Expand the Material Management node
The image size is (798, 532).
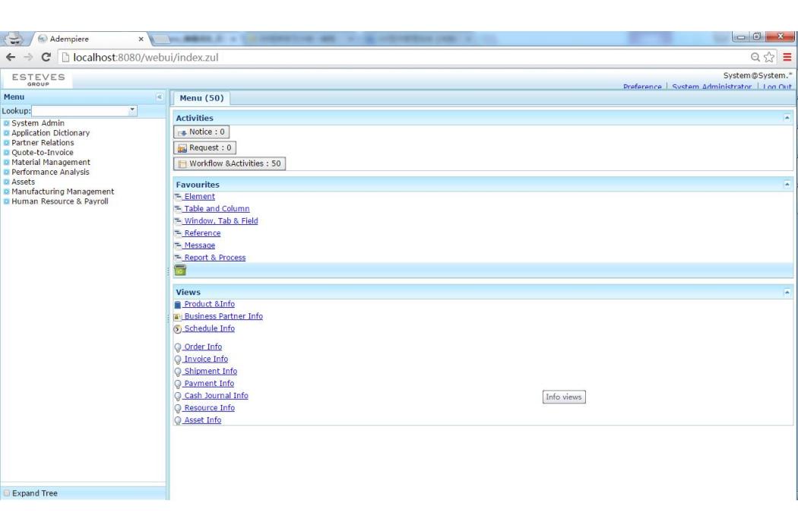[7, 163]
